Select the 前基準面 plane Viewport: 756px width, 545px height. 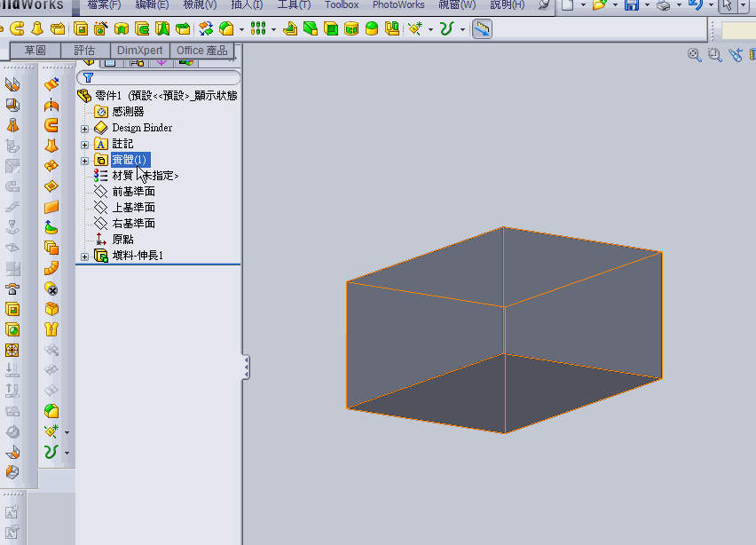124,192
